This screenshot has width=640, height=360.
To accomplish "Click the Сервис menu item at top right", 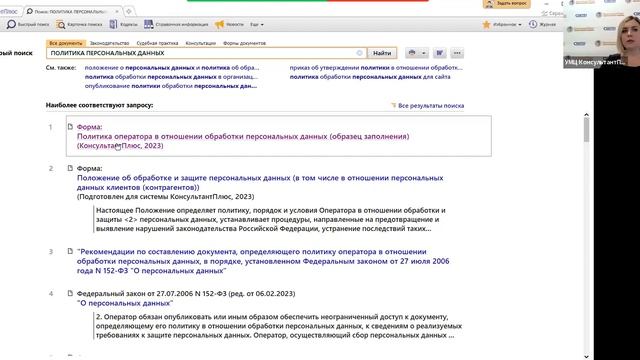I will (x=552, y=13).
